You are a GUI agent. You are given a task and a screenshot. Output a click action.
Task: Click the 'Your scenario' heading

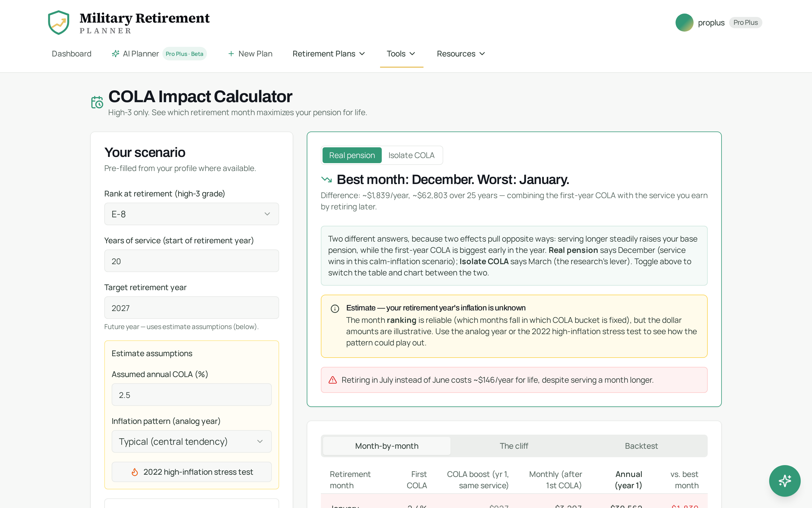coord(145,152)
